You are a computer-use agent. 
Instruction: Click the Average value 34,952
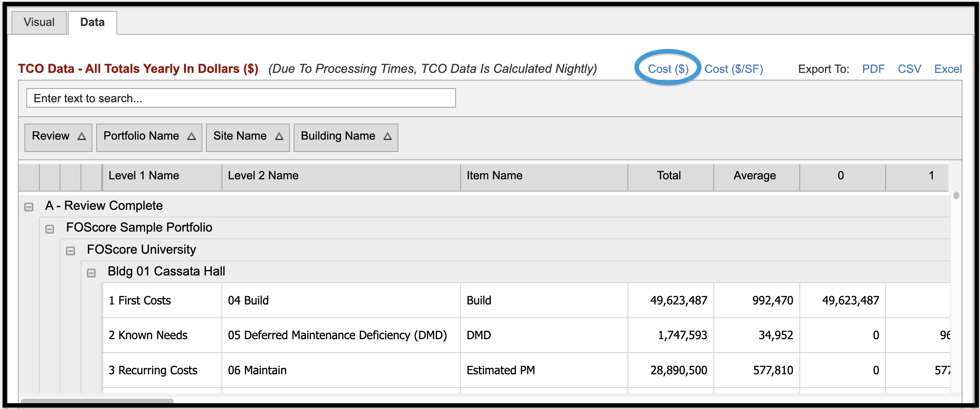(x=757, y=335)
